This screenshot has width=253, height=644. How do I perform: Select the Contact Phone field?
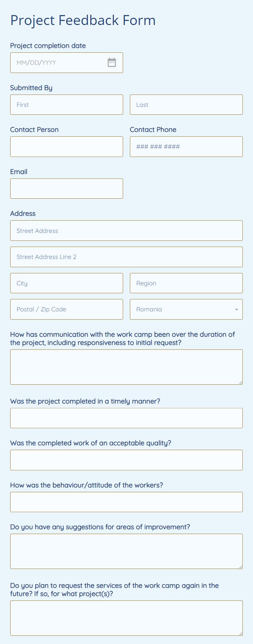click(186, 147)
